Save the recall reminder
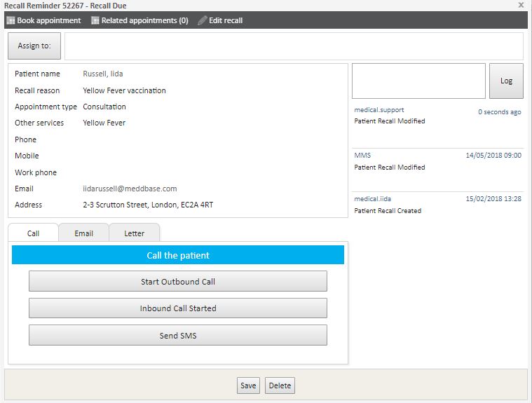532x403 pixels. (x=248, y=385)
